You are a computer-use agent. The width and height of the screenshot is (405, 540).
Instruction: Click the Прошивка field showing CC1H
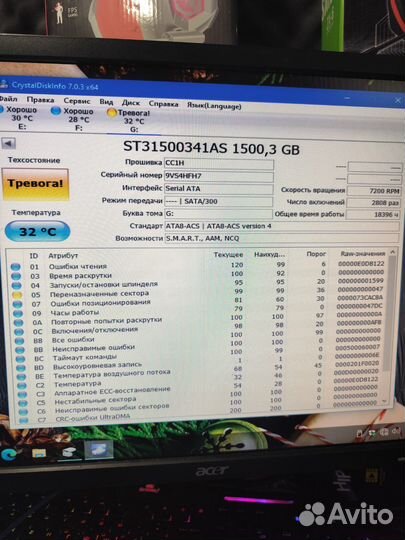tap(219, 163)
